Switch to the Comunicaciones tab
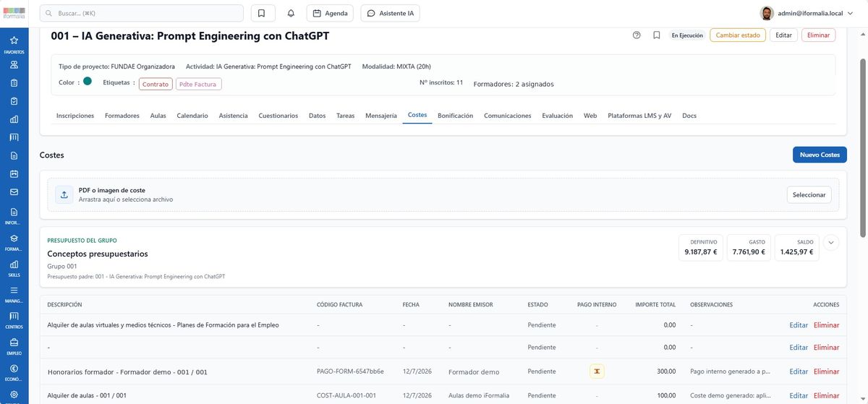Viewport: 868px width, 404px height. 508,116
